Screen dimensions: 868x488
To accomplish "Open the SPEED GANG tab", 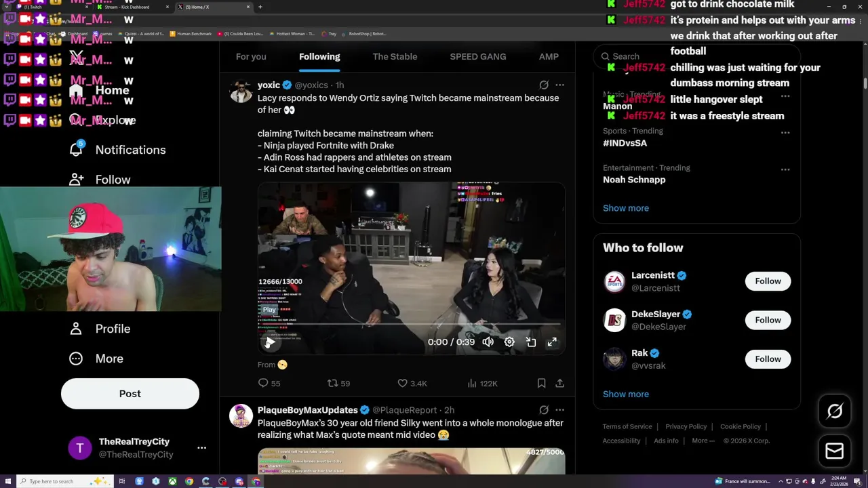I will pos(478,57).
